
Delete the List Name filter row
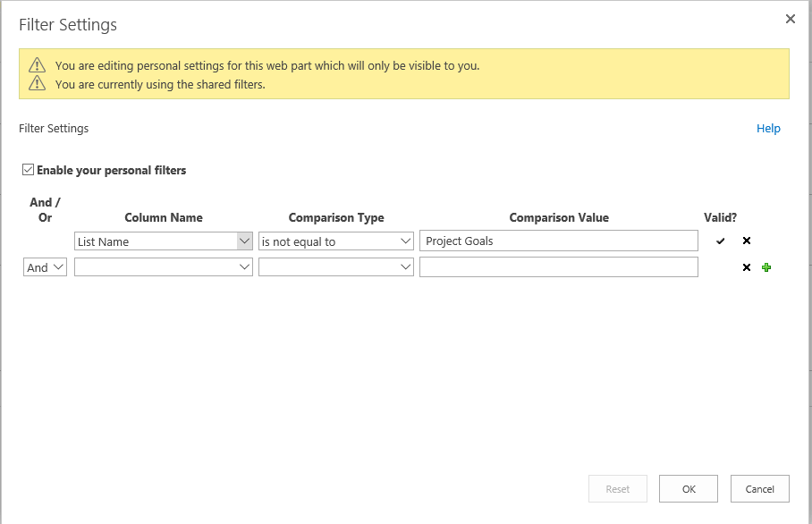point(747,241)
